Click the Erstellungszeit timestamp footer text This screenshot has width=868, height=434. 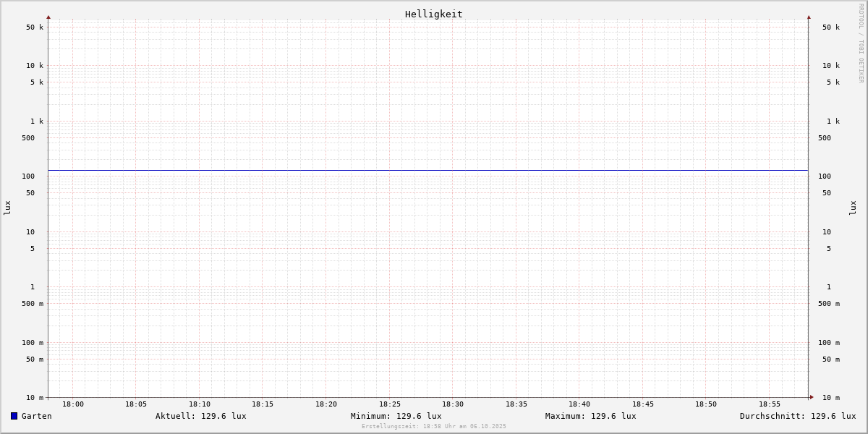(x=433, y=427)
